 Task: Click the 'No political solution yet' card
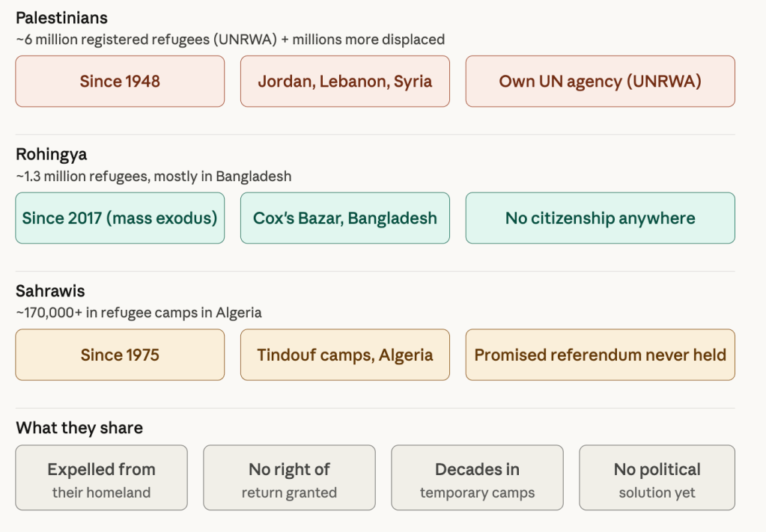(657, 478)
